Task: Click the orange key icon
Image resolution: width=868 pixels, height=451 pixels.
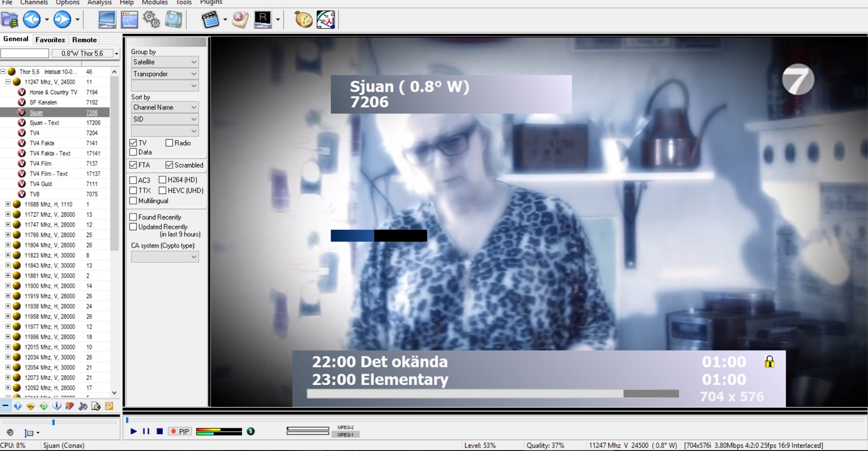Action: click(x=109, y=406)
